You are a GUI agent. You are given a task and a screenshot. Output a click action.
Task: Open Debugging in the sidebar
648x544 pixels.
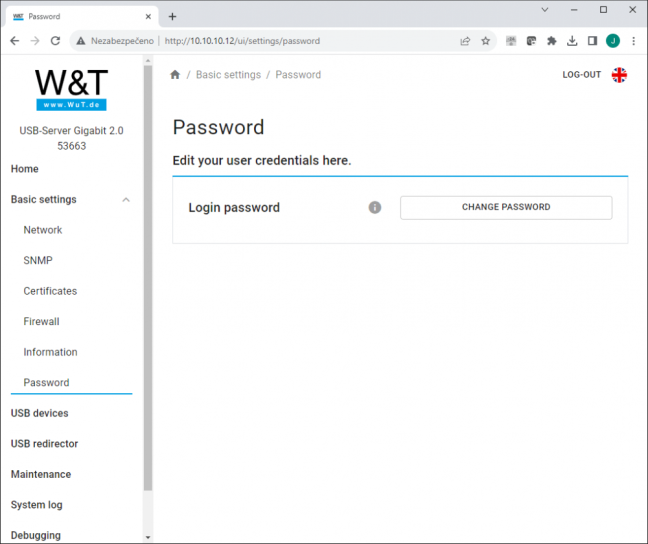pos(36,535)
